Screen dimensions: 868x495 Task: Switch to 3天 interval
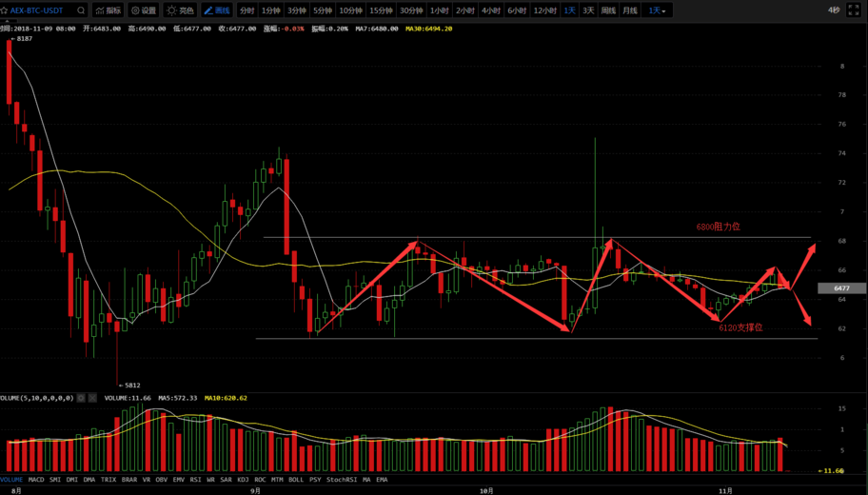point(588,10)
